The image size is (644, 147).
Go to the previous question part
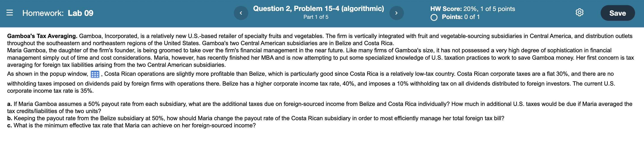point(241,13)
